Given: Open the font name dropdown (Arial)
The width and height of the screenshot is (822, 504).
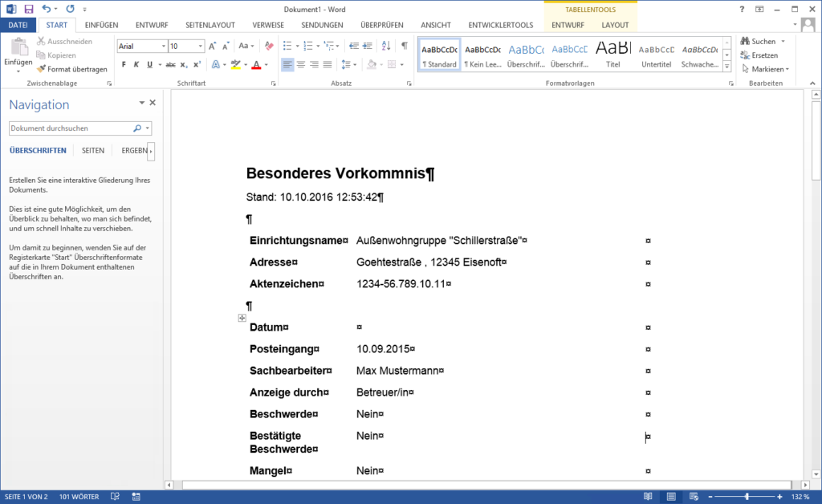Looking at the screenshot, I should pyautogui.click(x=164, y=47).
